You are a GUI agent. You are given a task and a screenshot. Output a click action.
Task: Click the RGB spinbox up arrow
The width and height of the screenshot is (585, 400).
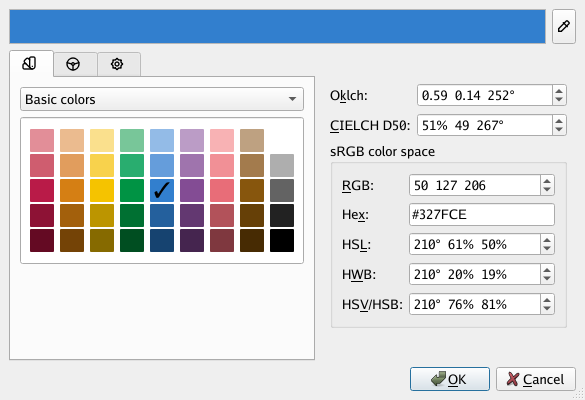pos(547,181)
